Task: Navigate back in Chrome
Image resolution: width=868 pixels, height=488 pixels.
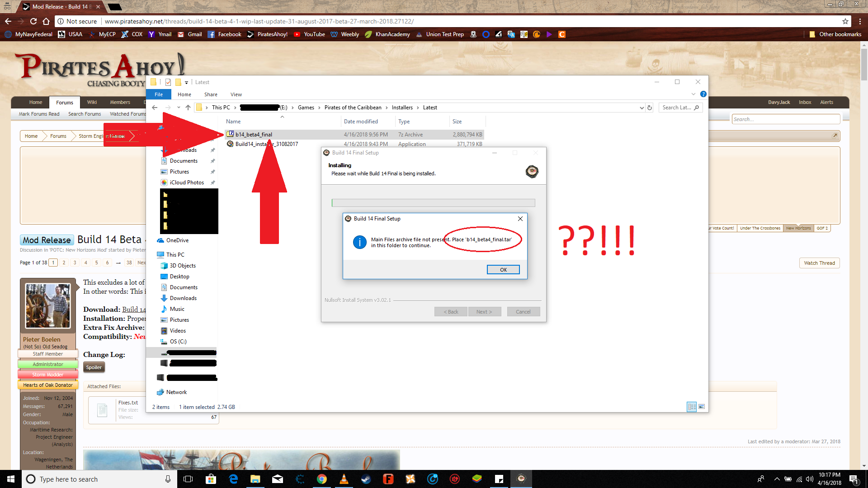Action: point(8,21)
